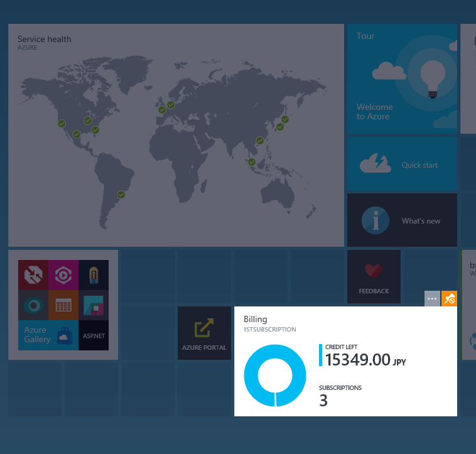The height and width of the screenshot is (454, 476).
Task: Open the Azure Gallery shopping bag icon
Action: (65, 336)
